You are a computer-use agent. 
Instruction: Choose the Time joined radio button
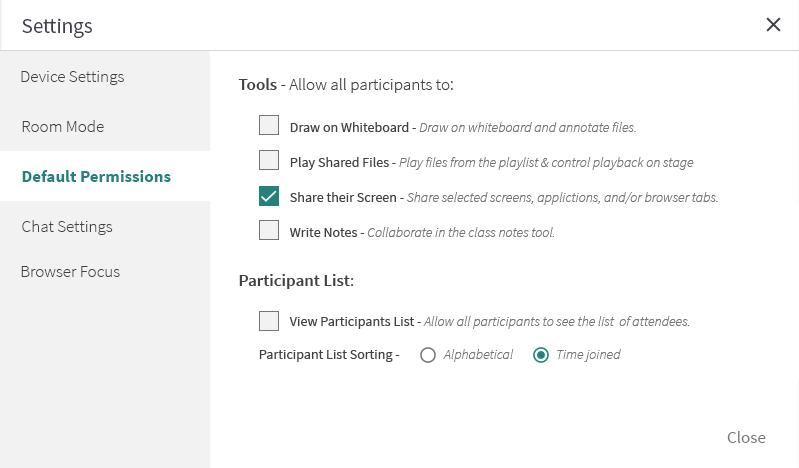click(x=541, y=355)
